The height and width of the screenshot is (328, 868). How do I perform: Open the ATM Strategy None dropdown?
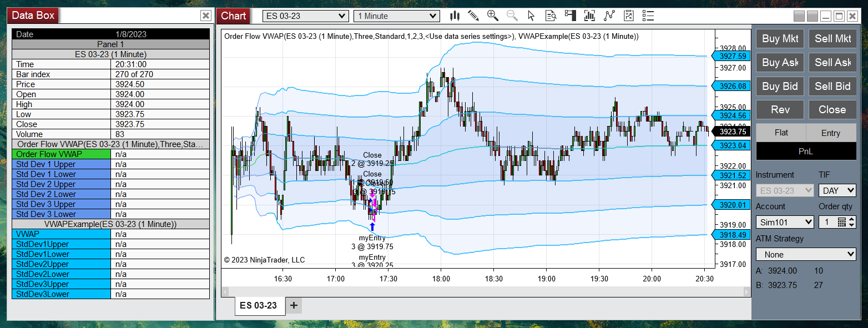[806, 254]
